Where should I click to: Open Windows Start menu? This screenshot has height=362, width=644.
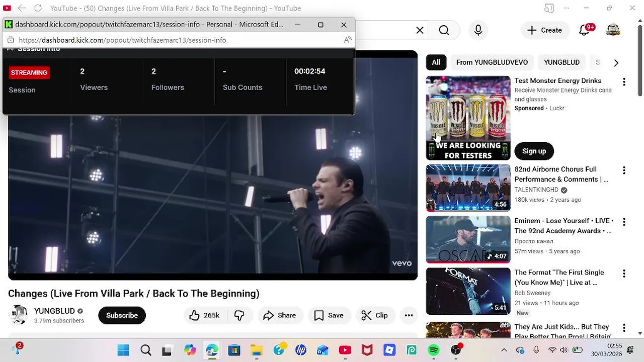(123, 350)
